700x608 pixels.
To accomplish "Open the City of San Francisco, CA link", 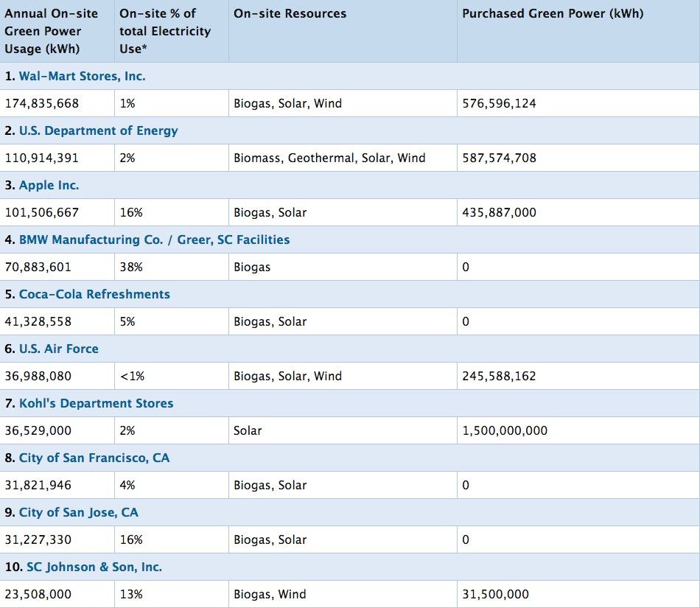I will pyautogui.click(x=94, y=458).
